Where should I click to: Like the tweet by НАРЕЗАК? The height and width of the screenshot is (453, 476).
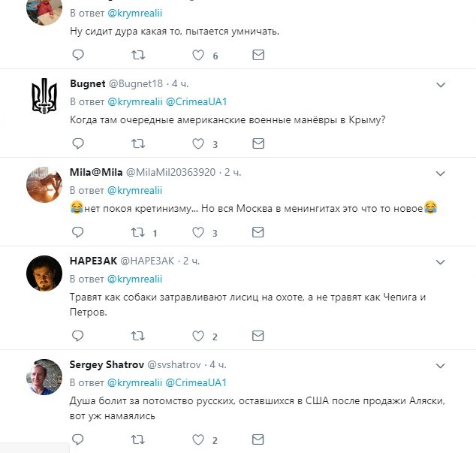[x=198, y=336]
